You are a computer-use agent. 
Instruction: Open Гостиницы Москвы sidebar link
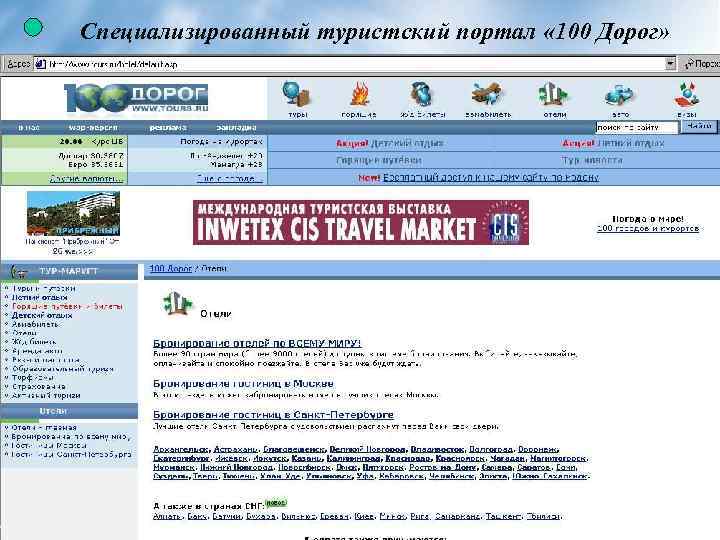point(49,445)
